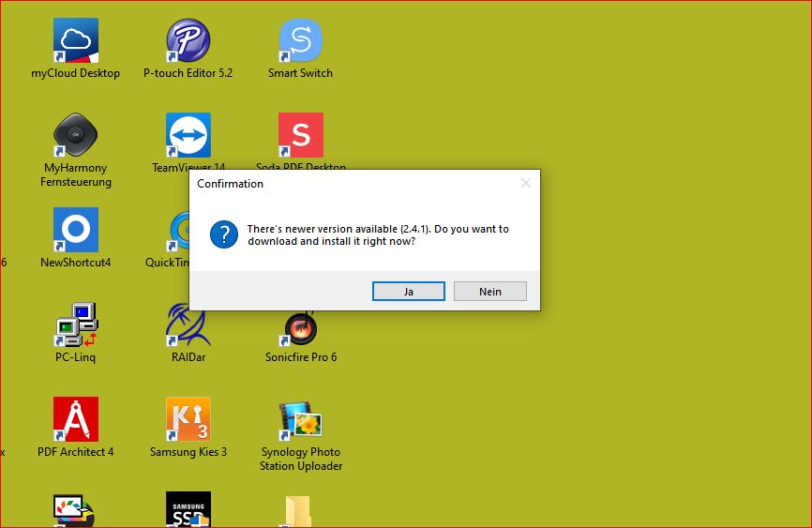This screenshot has width=812, height=528.
Task: Click the blue question mark dialog icon
Action: coord(224,234)
